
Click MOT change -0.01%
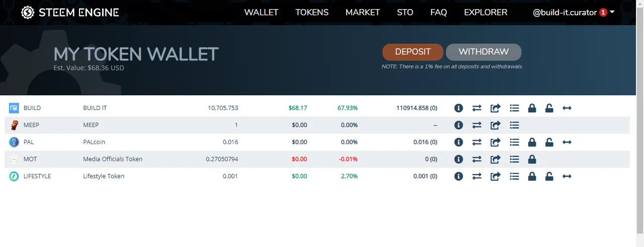(348, 159)
